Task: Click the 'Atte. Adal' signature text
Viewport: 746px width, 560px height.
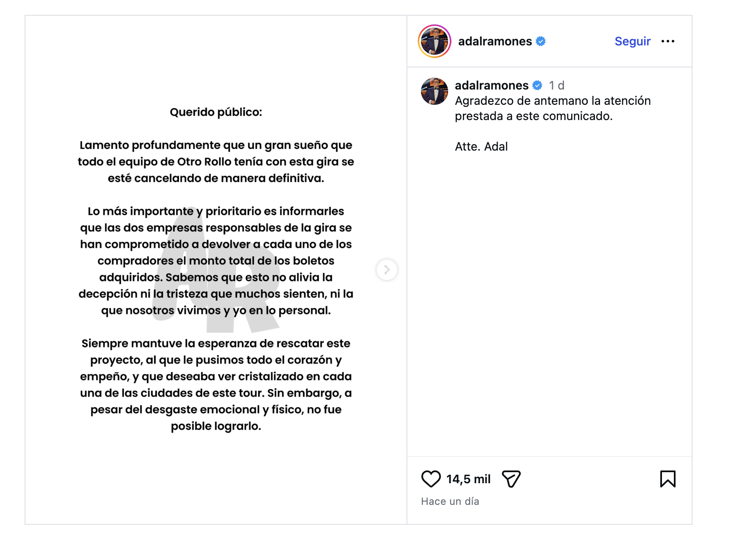Action: [x=481, y=146]
